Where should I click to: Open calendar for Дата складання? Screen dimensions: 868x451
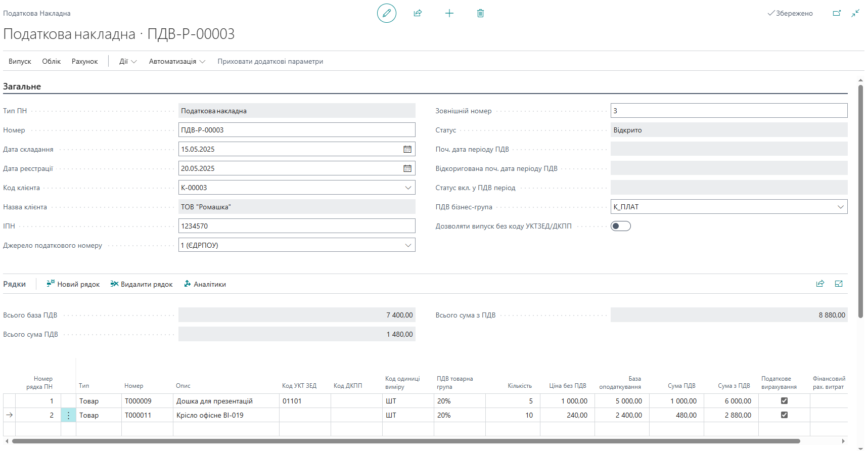pyautogui.click(x=407, y=149)
